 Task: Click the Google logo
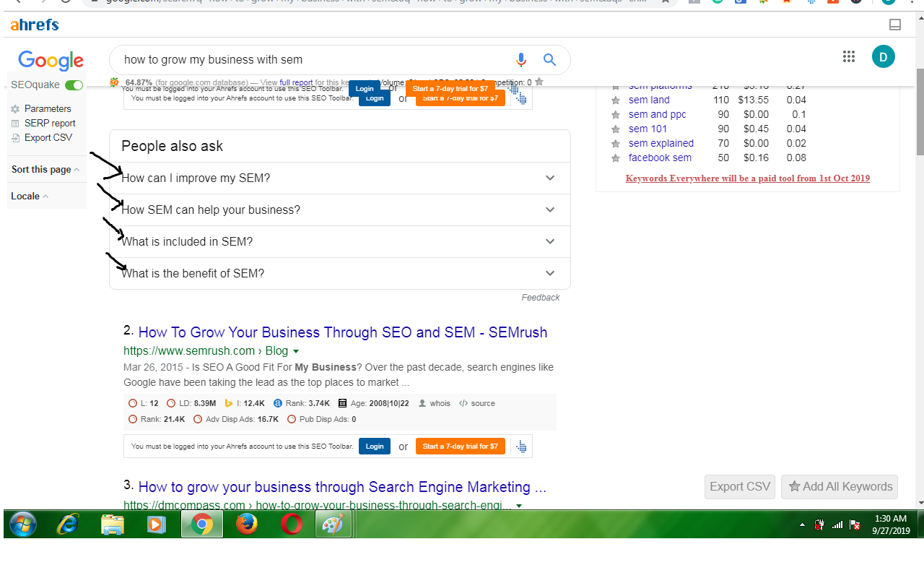tap(51, 61)
